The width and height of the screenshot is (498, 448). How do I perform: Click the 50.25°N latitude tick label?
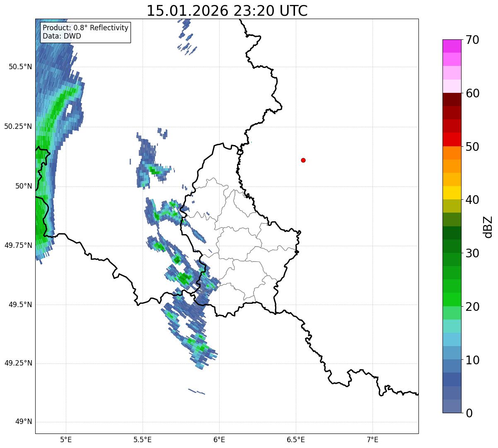pyautogui.click(x=18, y=126)
